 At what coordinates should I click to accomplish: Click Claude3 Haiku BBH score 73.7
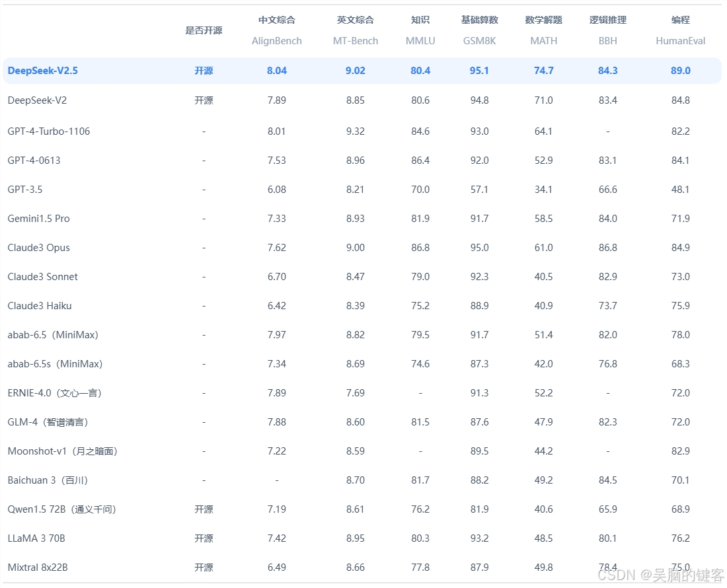click(608, 306)
